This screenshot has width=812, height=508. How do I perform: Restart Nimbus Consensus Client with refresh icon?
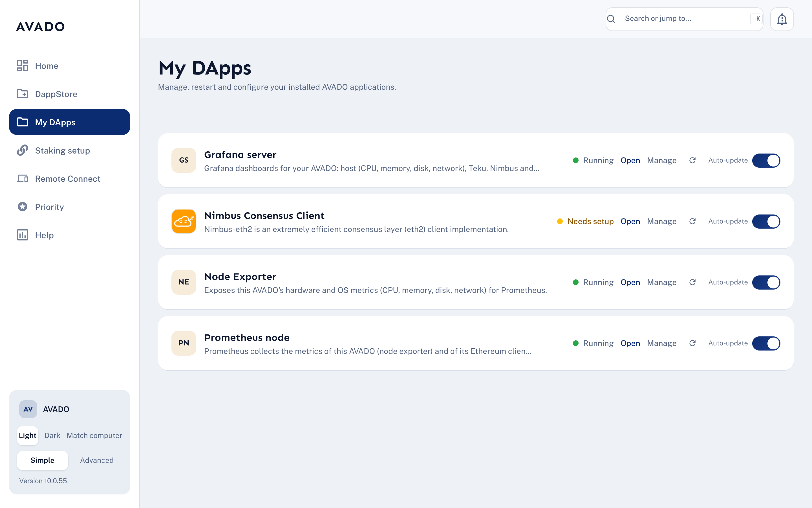click(x=692, y=222)
